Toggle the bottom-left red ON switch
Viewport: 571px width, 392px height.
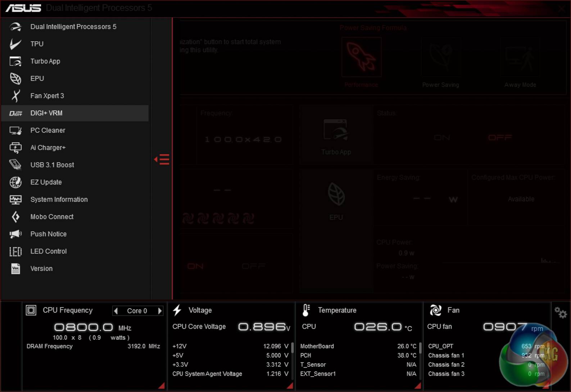coord(195,266)
